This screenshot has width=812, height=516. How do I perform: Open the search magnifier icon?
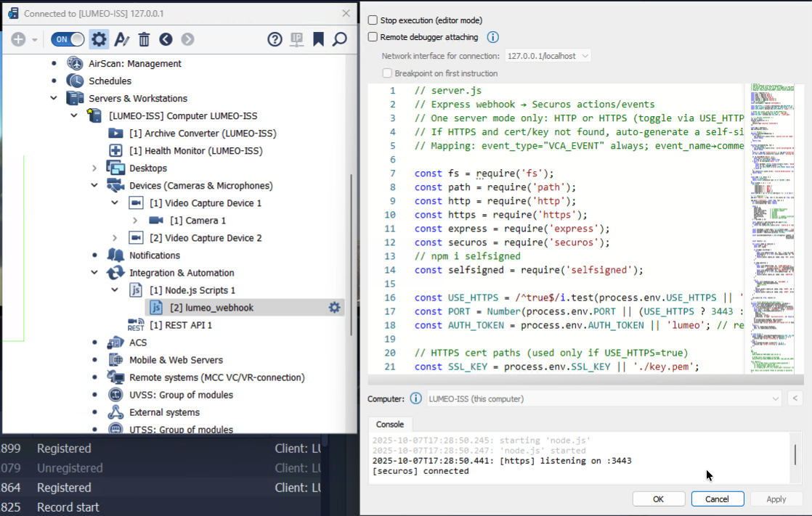pyautogui.click(x=339, y=39)
